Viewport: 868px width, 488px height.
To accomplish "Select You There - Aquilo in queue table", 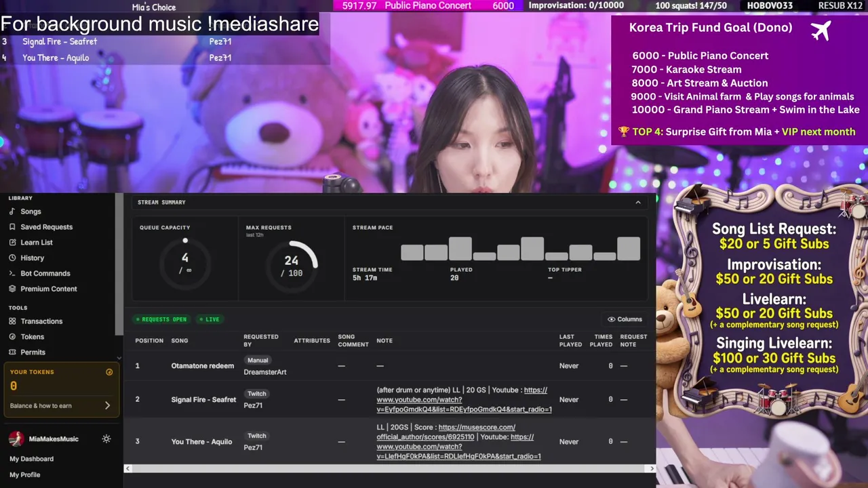I will [201, 442].
